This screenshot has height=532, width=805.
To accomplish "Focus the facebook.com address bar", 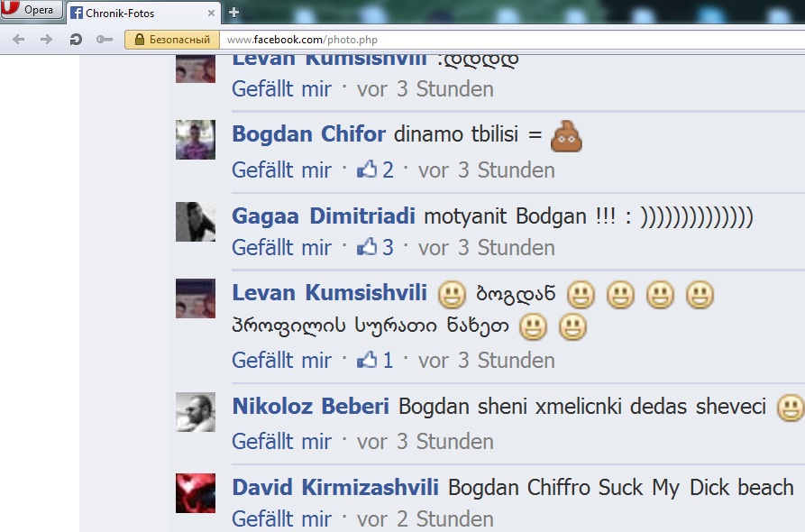I will (x=512, y=40).
